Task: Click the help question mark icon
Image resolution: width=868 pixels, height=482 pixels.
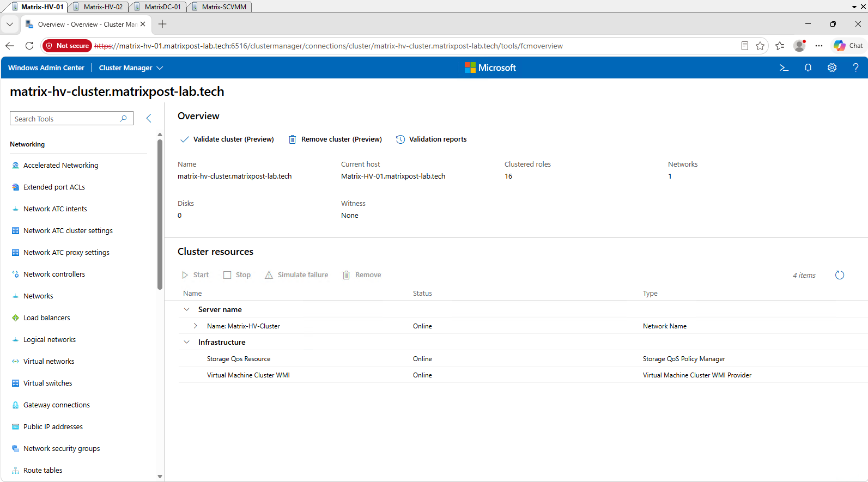Action: coord(855,68)
